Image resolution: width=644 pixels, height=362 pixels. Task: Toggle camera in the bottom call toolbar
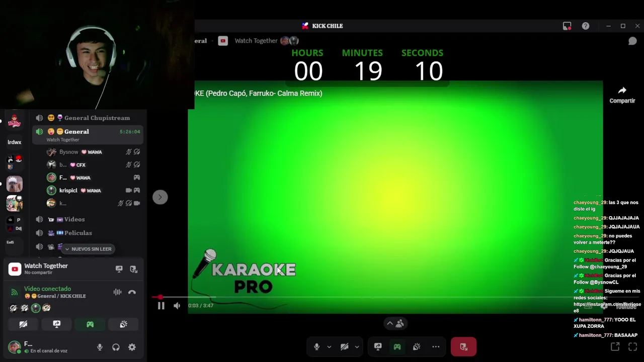344,346
